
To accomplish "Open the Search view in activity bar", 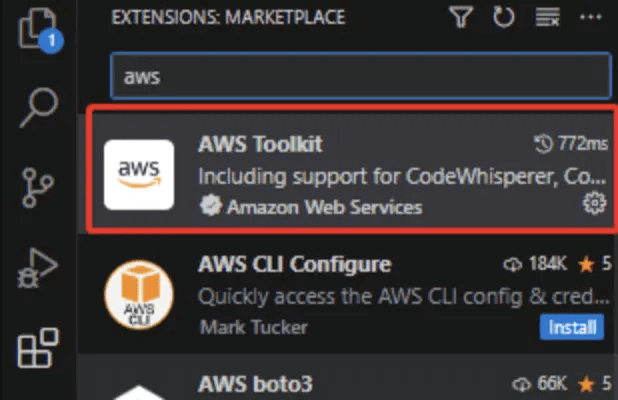I will (x=39, y=107).
